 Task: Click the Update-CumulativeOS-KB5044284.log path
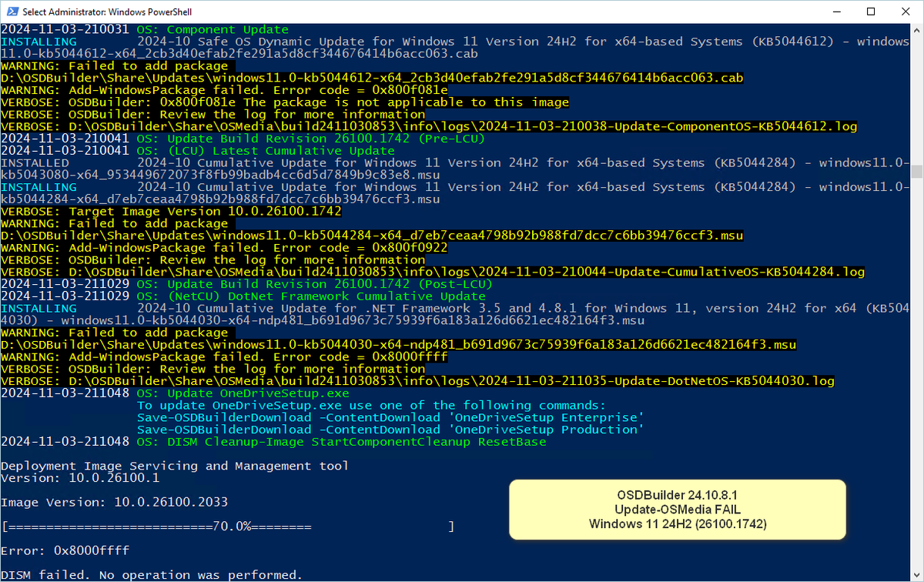[x=433, y=272]
